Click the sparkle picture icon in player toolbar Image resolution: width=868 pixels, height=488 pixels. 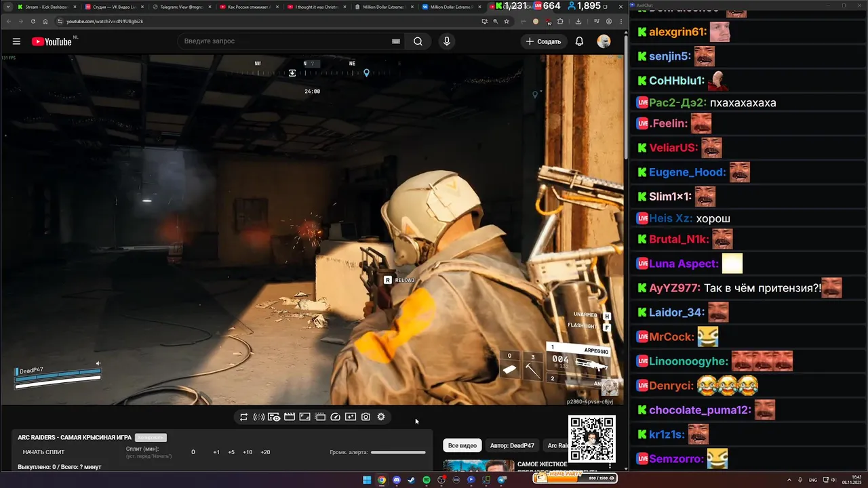pyautogui.click(x=351, y=417)
